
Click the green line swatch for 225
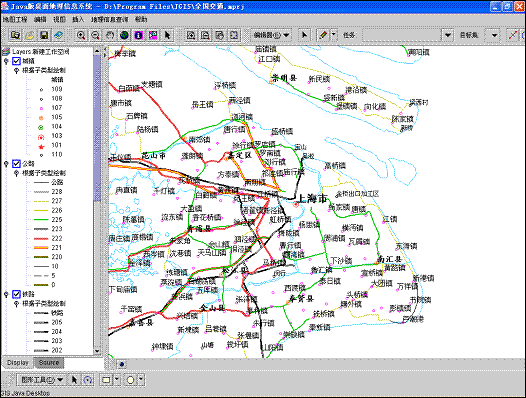tap(41, 220)
